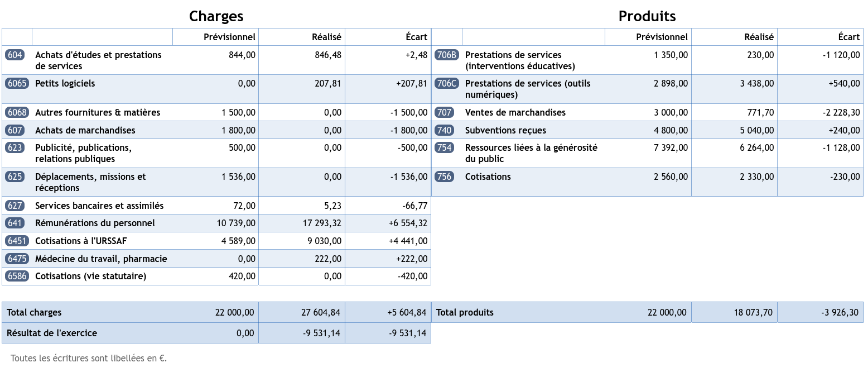
Task: Click the Produits heading
Action: point(647,16)
